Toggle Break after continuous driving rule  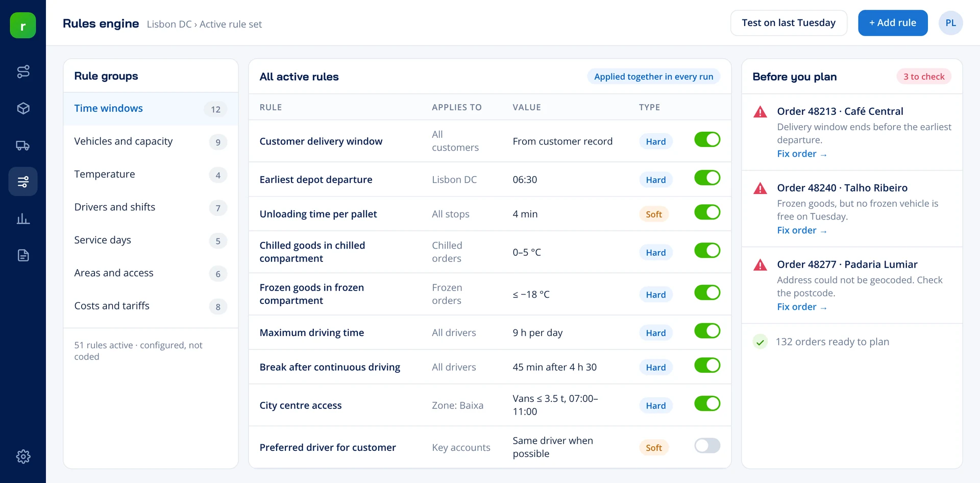[x=707, y=365]
